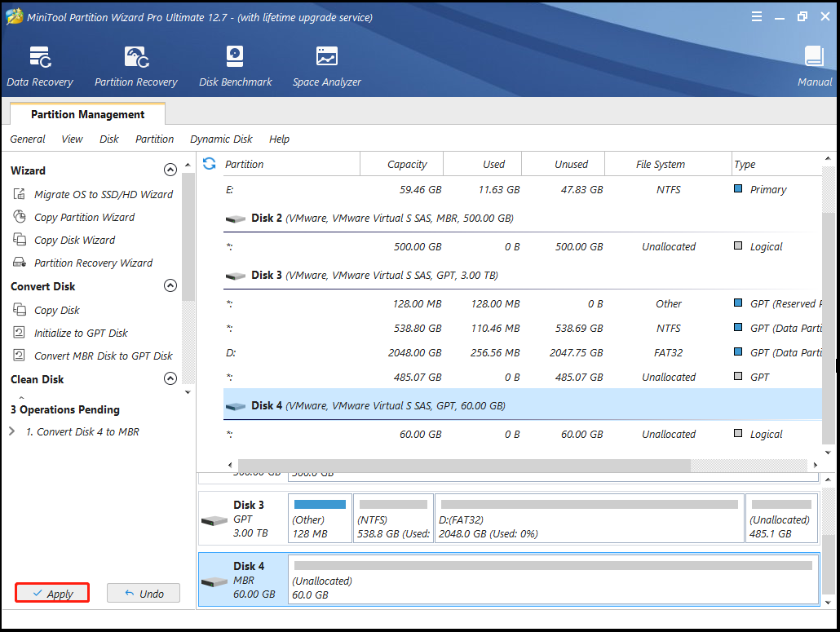840x632 pixels.
Task: Click the down arrow of the disk map scrollbar
Action: click(829, 602)
